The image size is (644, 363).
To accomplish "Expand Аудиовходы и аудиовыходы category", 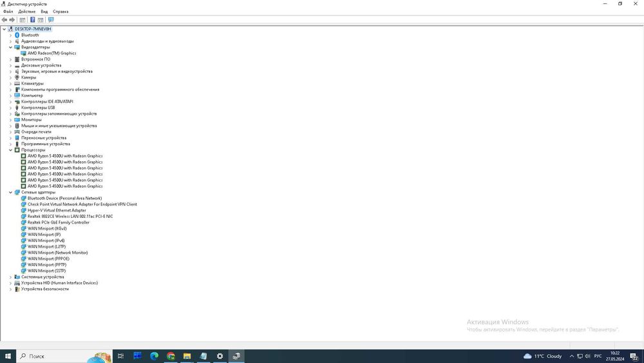I will [x=11, y=41].
